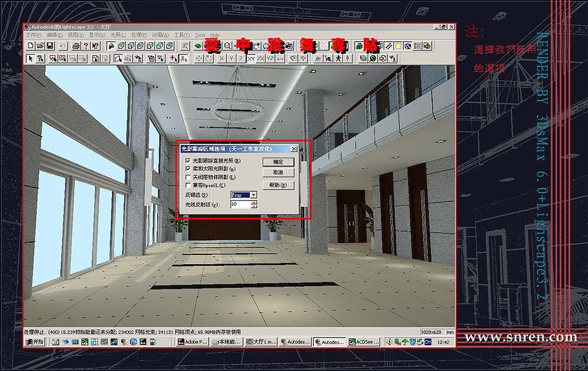Select the XY plane constraint button
Image resolution: width=588 pixels, height=371 pixels.
[252, 58]
